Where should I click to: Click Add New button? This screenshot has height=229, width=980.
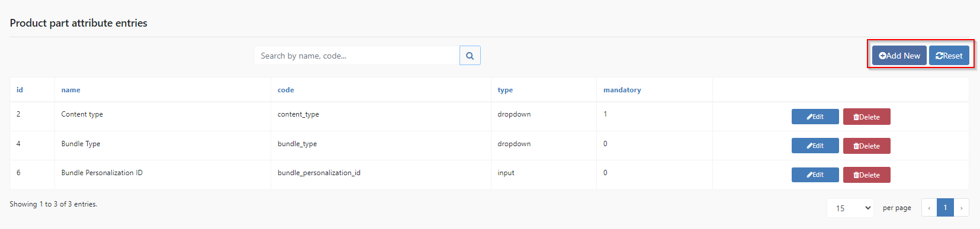pyautogui.click(x=899, y=56)
